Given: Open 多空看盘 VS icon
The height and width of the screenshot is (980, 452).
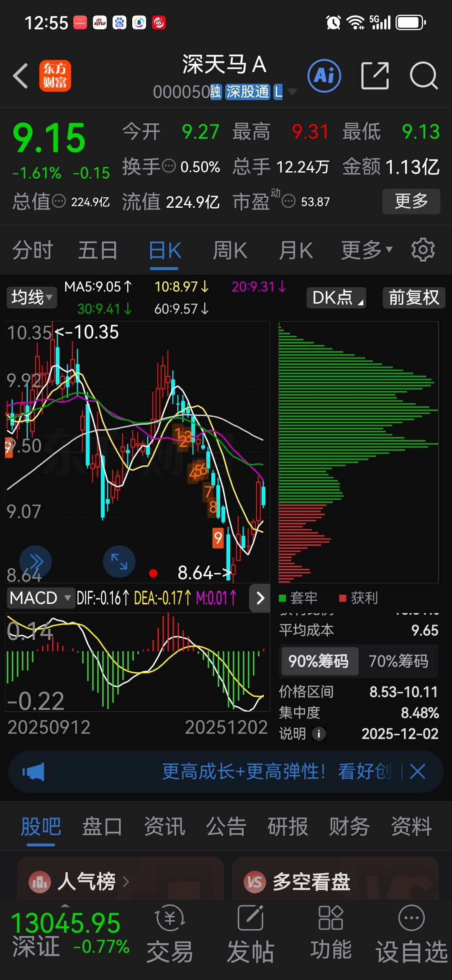Looking at the screenshot, I should (x=255, y=882).
